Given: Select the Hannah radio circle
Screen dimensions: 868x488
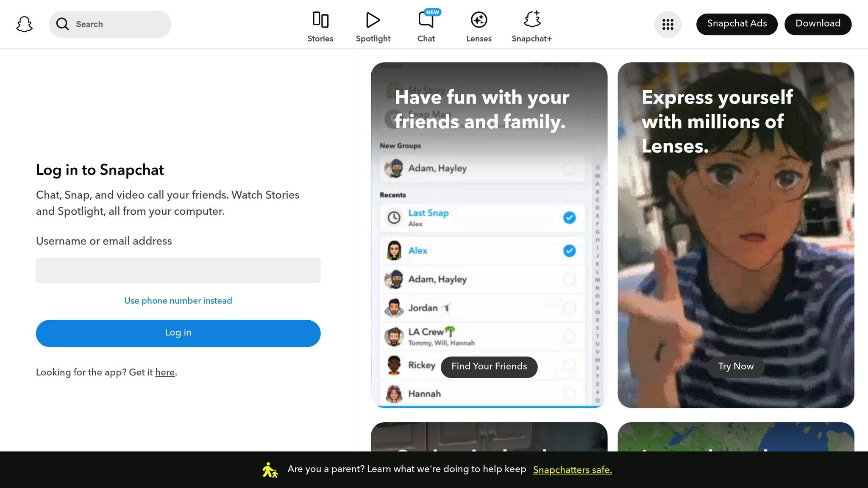Looking at the screenshot, I should coord(569,394).
